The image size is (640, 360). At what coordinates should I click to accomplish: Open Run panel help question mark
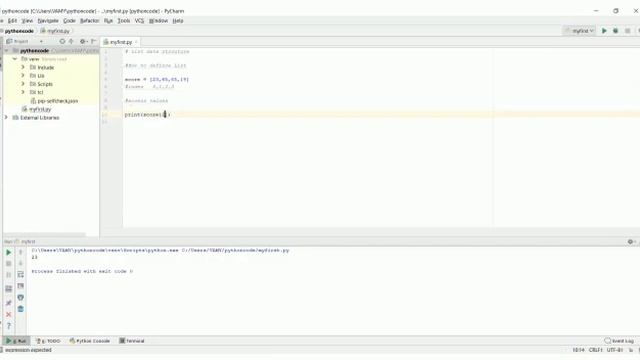click(x=9, y=326)
